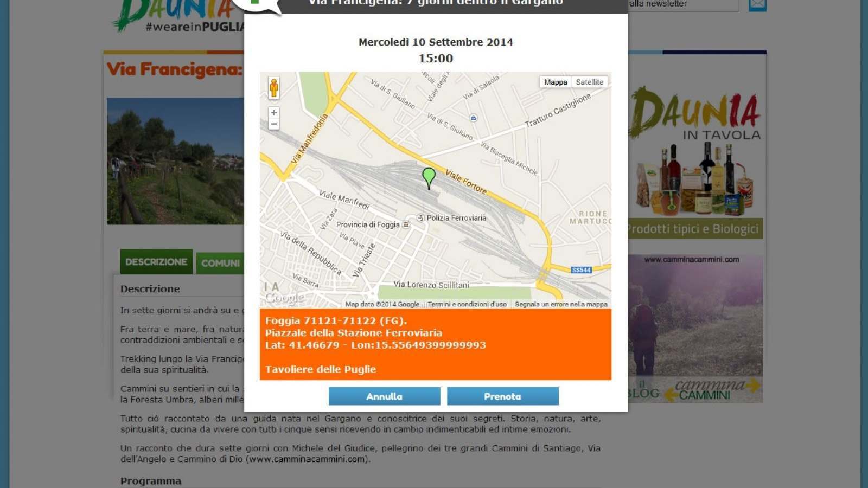The width and height of the screenshot is (868, 488).
Task: Click the Via Lorenzo Scillitani map label
Action: pos(431,285)
